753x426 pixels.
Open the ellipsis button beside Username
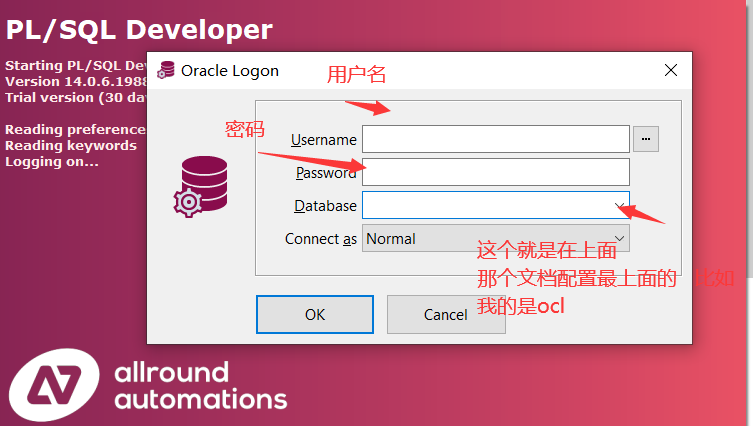645,139
